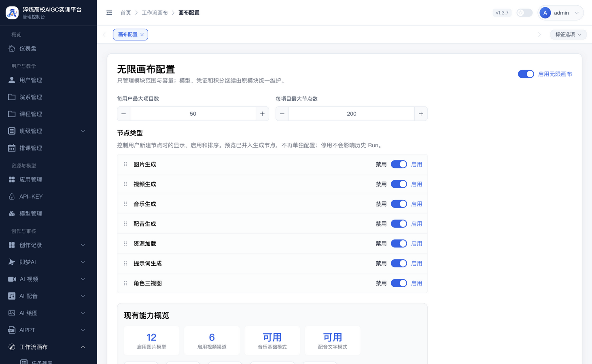Click the 每用户最大项目数 input field
The width and height of the screenshot is (592, 364).
tap(193, 114)
